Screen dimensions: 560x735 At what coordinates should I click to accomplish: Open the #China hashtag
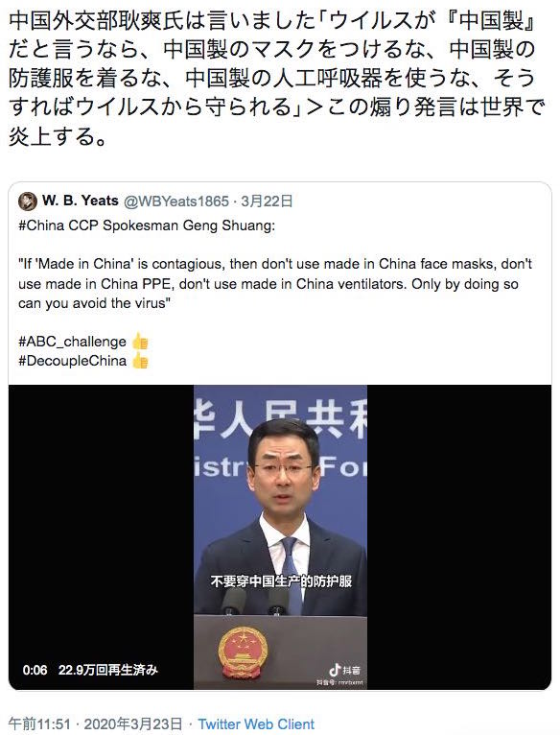(41, 225)
